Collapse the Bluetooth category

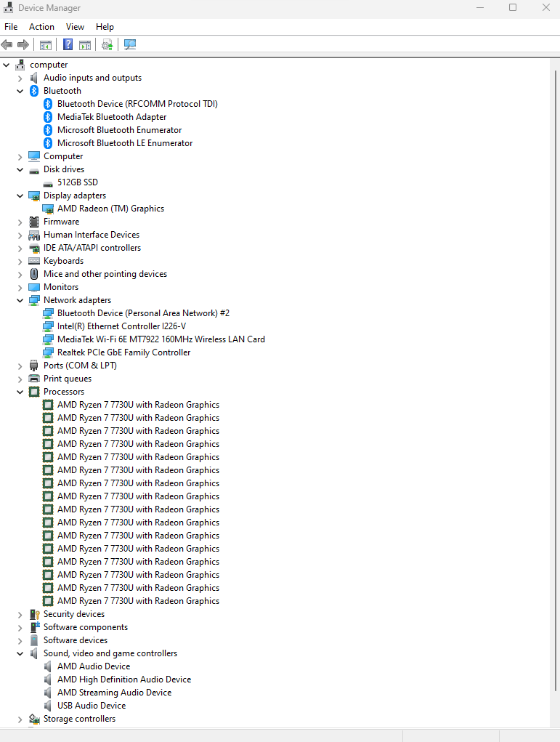point(20,91)
